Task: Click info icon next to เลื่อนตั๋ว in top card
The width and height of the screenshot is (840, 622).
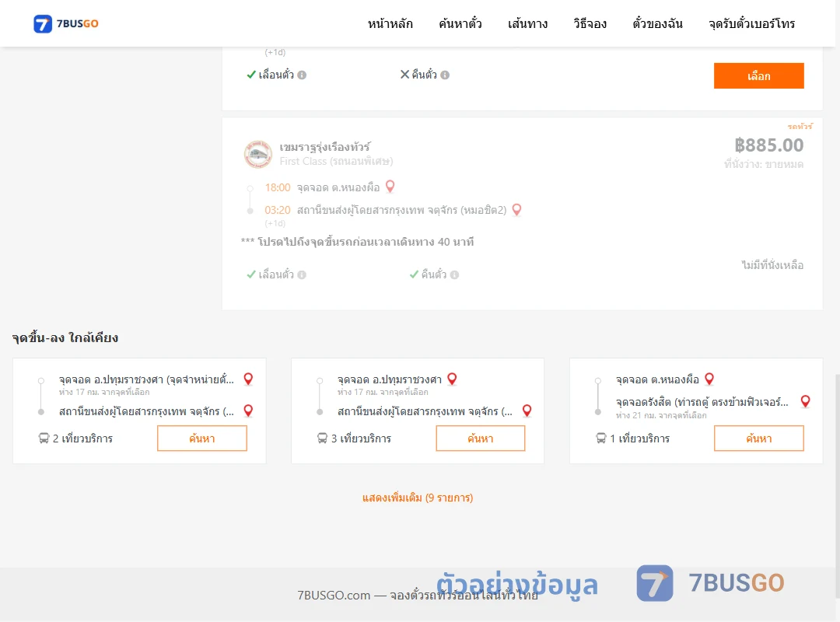Action: click(x=302, y=75)
